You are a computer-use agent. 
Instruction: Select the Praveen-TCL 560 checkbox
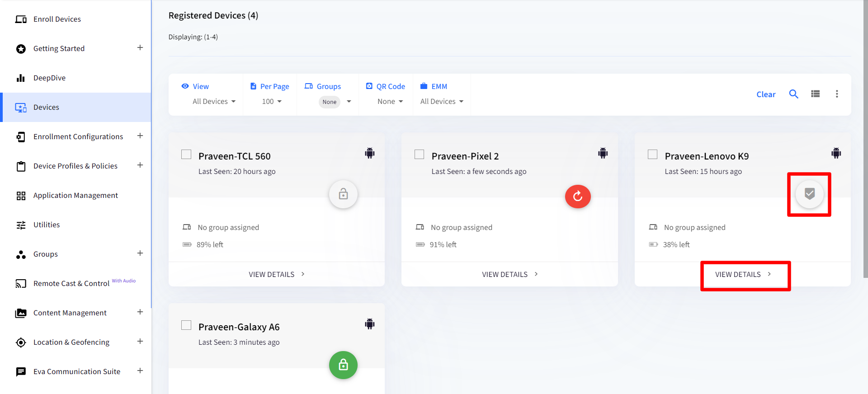click(186, 155)
